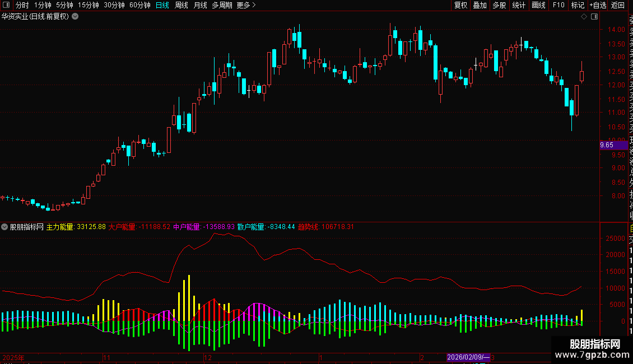This screenshot has height=364, width=633.
Task: Select the 中户能量 value -13588.93
Action: coord(218,227)
